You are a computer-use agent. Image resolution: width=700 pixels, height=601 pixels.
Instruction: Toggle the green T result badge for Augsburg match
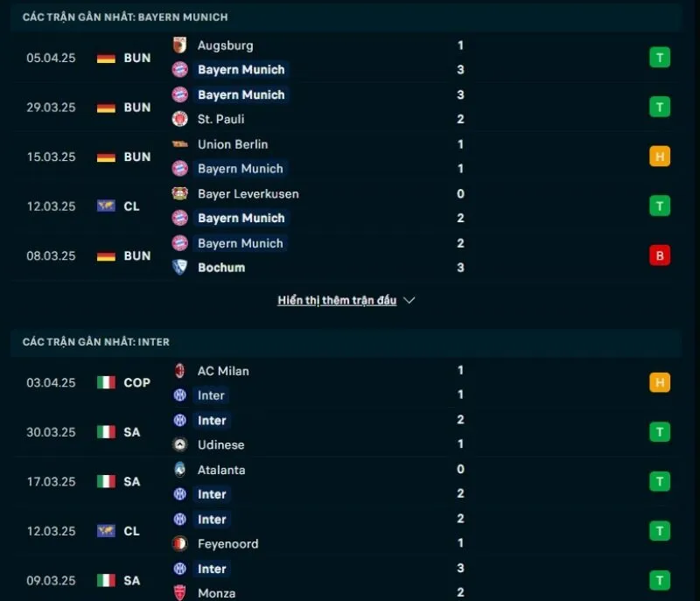coord(659,56)
